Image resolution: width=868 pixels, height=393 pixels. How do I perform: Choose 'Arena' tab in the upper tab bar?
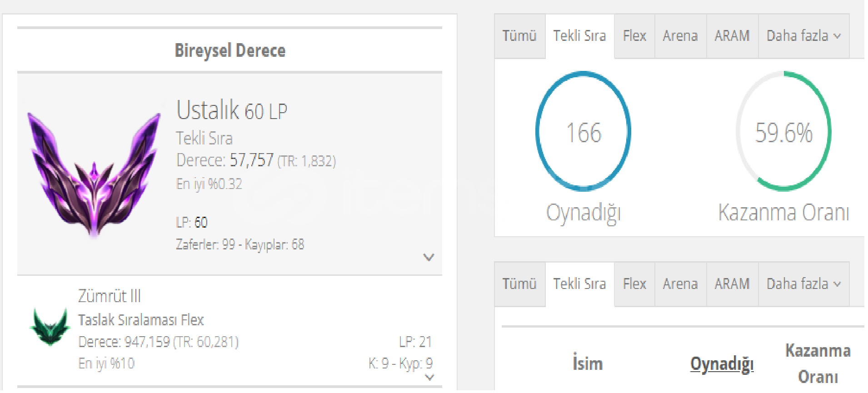tap(680, 36)
